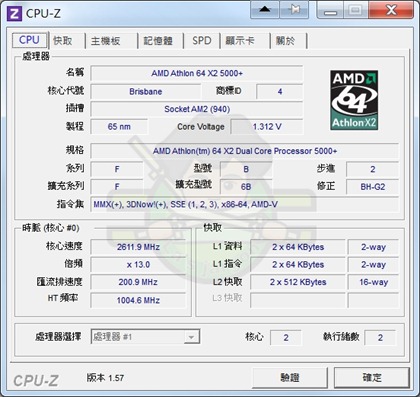Click the 執行緒數 value 2
Screen dimensions: 420x397
coord(380,338)
